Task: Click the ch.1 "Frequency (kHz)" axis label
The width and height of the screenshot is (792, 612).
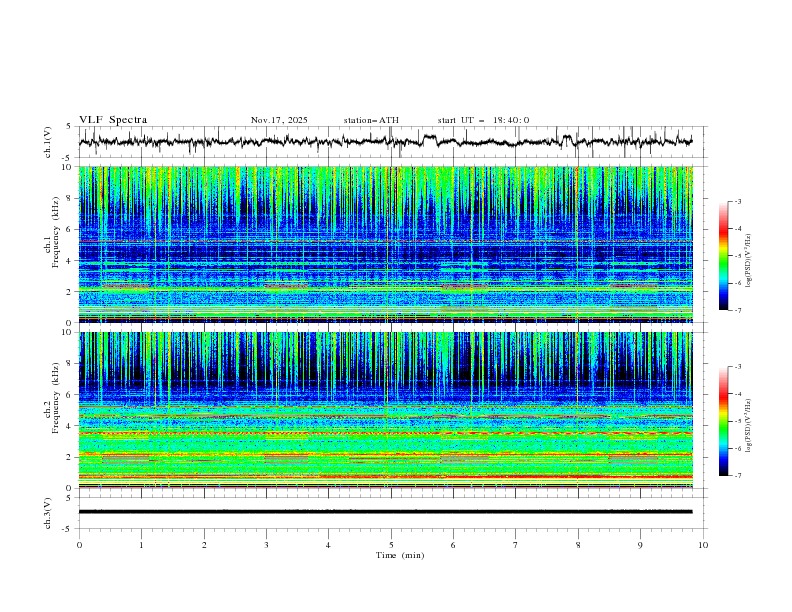Action: (56, 233)
